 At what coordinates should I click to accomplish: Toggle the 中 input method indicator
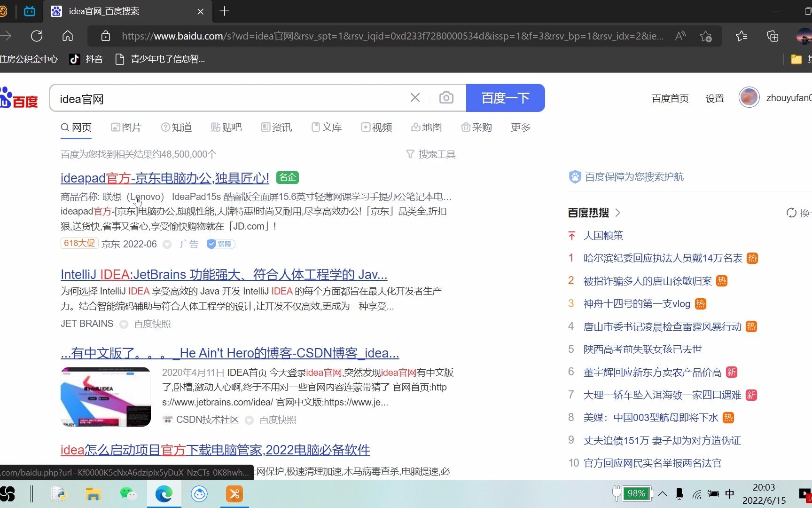click(729, 494)
